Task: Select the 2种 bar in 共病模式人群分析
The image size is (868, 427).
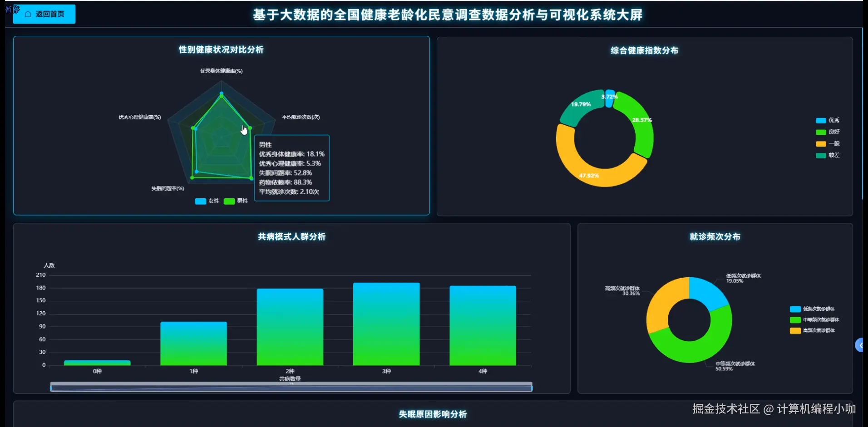Action: tap(290, 327)
